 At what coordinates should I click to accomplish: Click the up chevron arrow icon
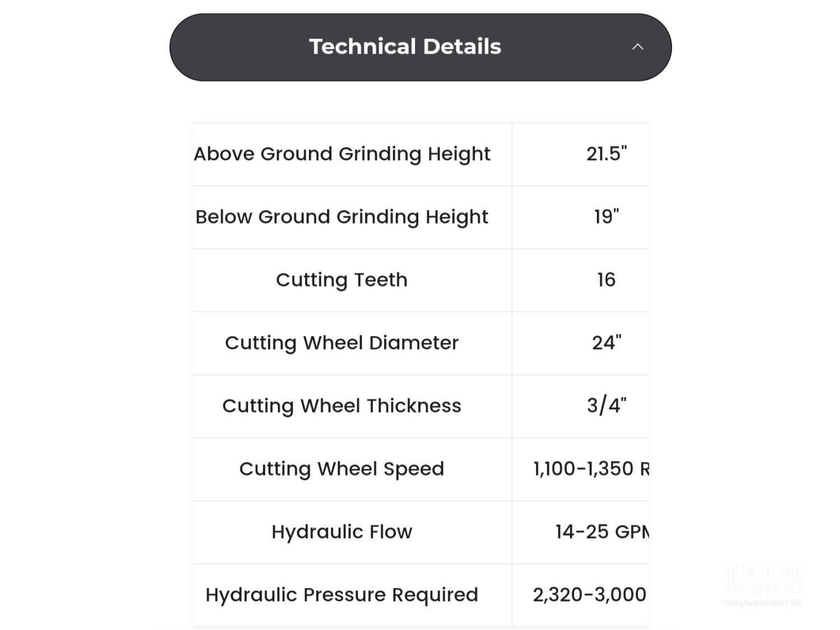pos(637,47)
